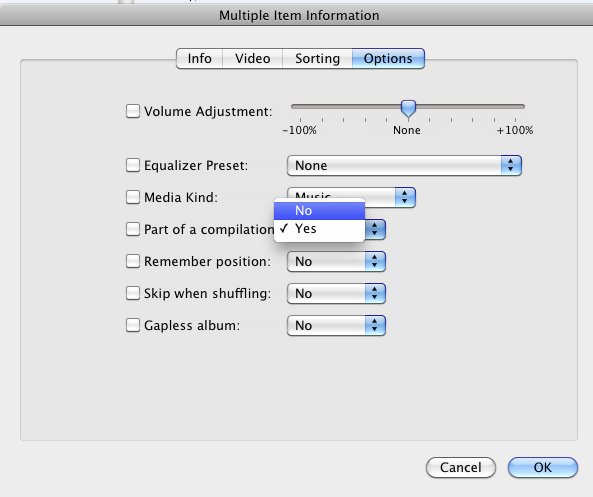593x497 pixels.
Task: Toggle the Remember position checkbox
Action: 133,261
